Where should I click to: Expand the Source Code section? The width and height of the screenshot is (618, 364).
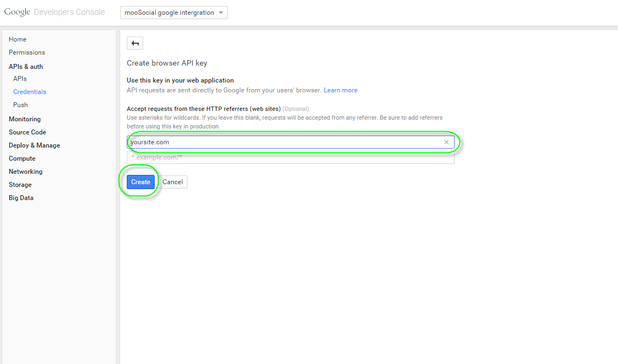click(x=27, y=132)
